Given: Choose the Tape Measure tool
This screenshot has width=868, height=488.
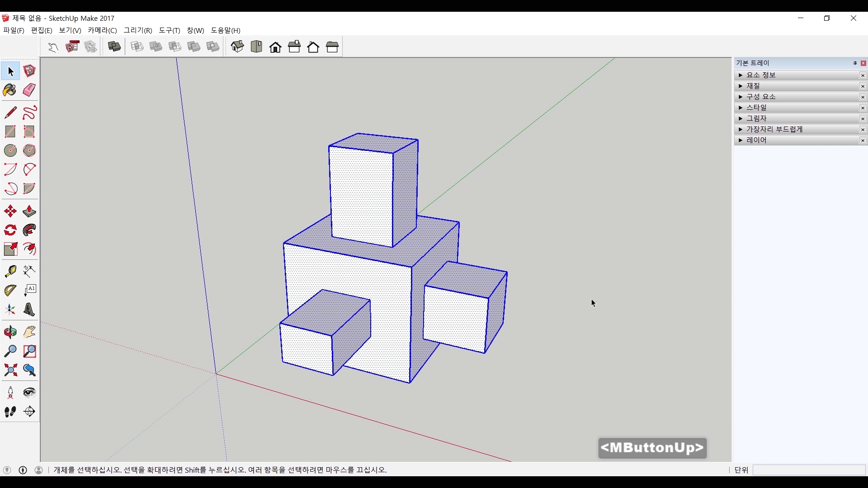Looking at the screenshot, I should point(10,271).
